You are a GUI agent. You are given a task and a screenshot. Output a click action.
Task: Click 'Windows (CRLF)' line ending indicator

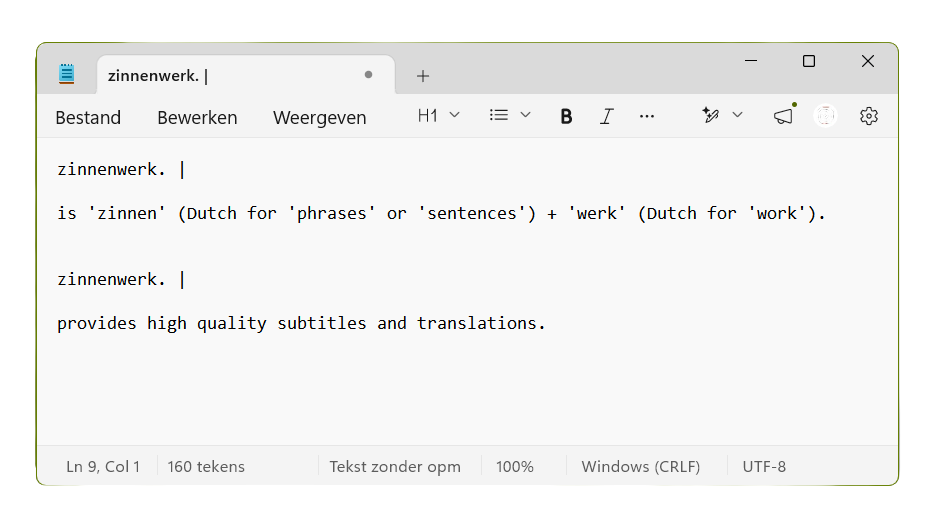point(641,466)
